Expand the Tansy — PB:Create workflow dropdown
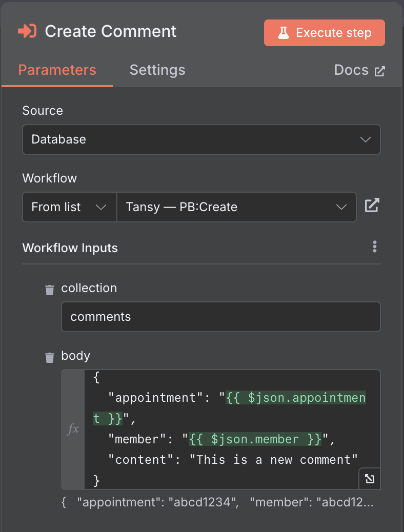Screen dimensions: 404x532 [237, 207]
